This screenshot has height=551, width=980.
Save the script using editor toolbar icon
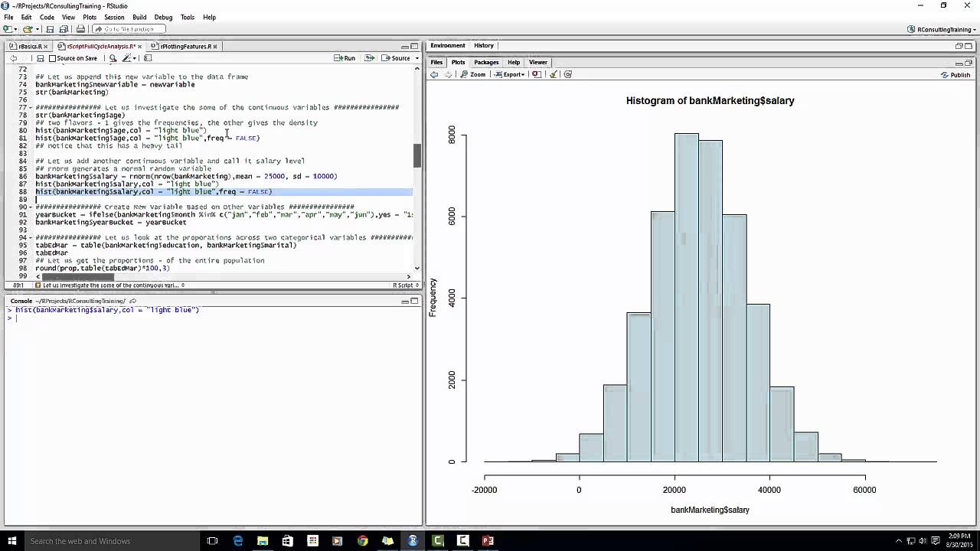pos(41,58)
